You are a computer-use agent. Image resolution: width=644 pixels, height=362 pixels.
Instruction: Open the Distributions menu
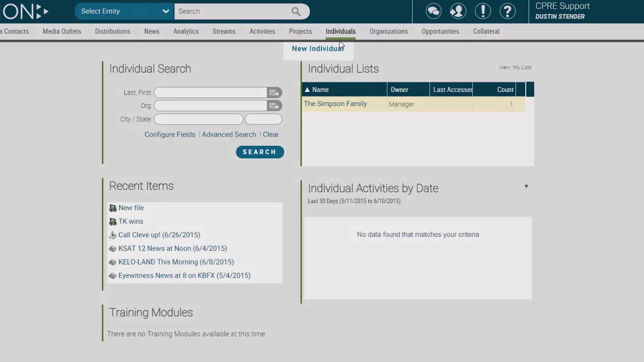113,31
